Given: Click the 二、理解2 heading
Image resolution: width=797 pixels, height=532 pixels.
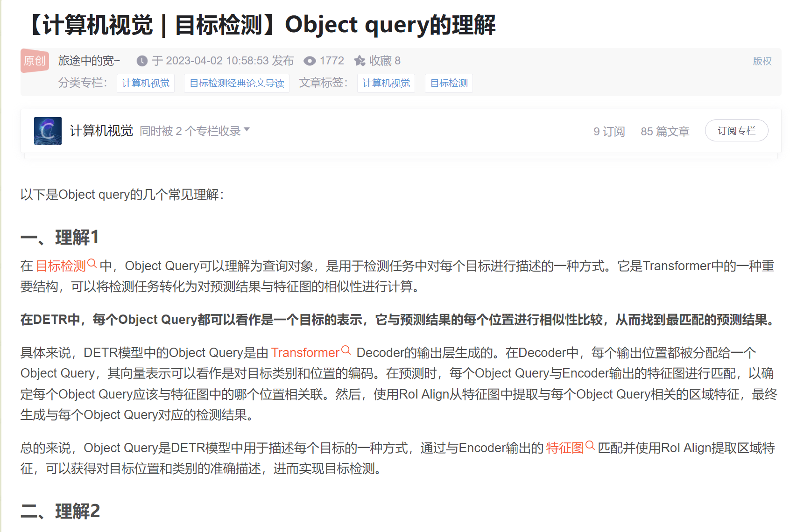Looking at the screenshot, I should [60, 511].
